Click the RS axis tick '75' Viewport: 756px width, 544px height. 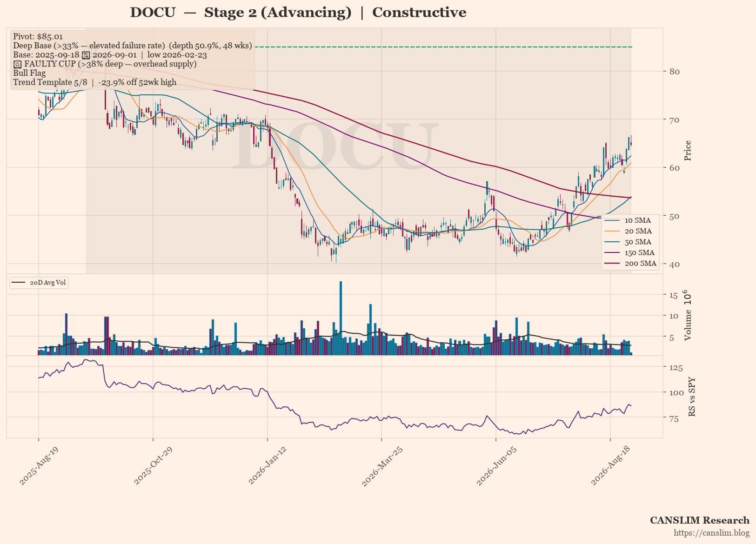[674, 419]
